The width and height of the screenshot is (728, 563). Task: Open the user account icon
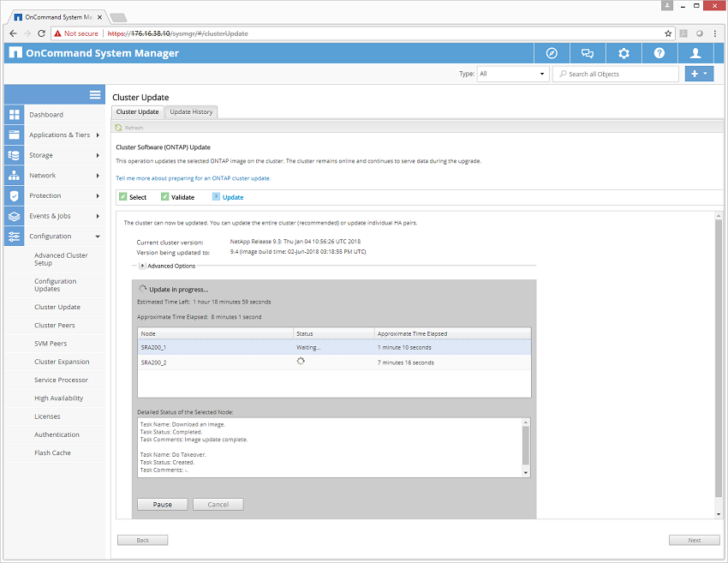(x=695, y=53)
